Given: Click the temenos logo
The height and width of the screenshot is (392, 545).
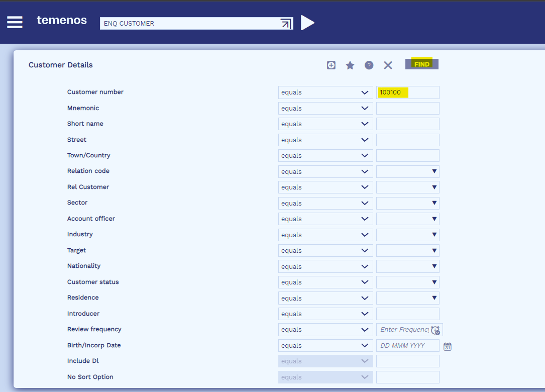Looking at the screenshot, I should click(x=62, y=21).
